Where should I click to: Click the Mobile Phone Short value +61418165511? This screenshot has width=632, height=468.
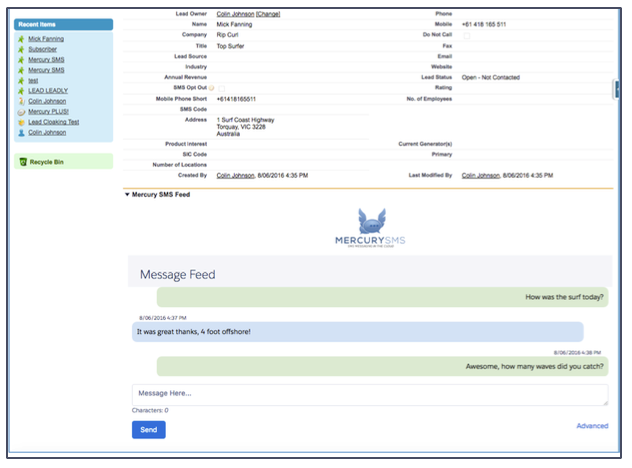coord(236,99)
